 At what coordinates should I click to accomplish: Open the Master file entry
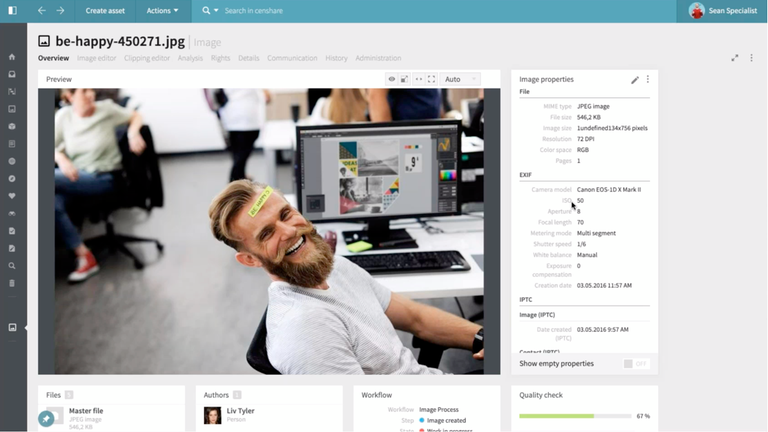[x=86, y=411]
